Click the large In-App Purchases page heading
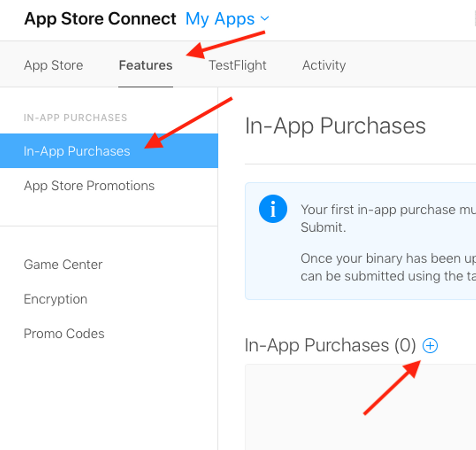The width and height of the screenshot is (476, 450). (335, 126)
